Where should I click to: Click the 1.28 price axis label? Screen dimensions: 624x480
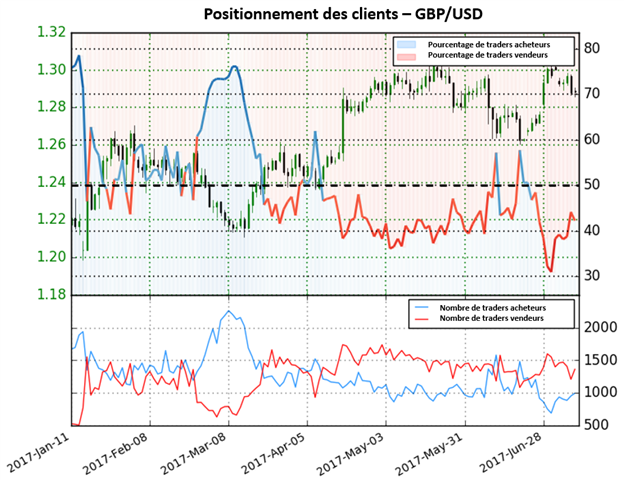[51, 107]
